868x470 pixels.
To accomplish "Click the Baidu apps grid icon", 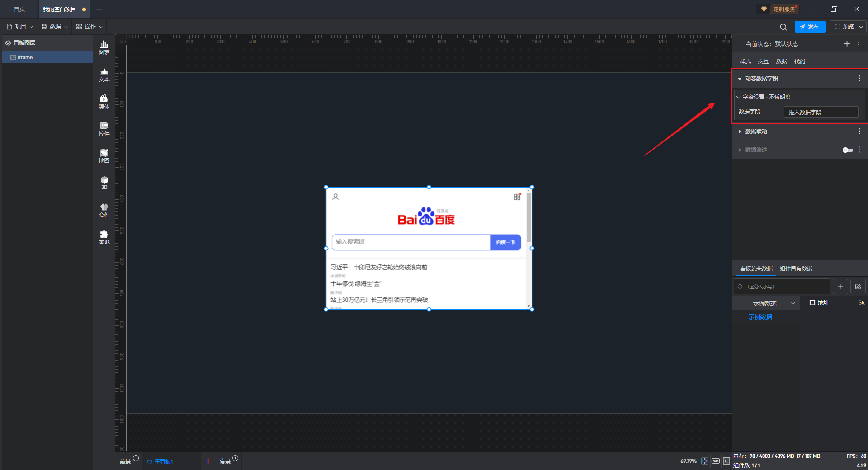I will 517,197.
